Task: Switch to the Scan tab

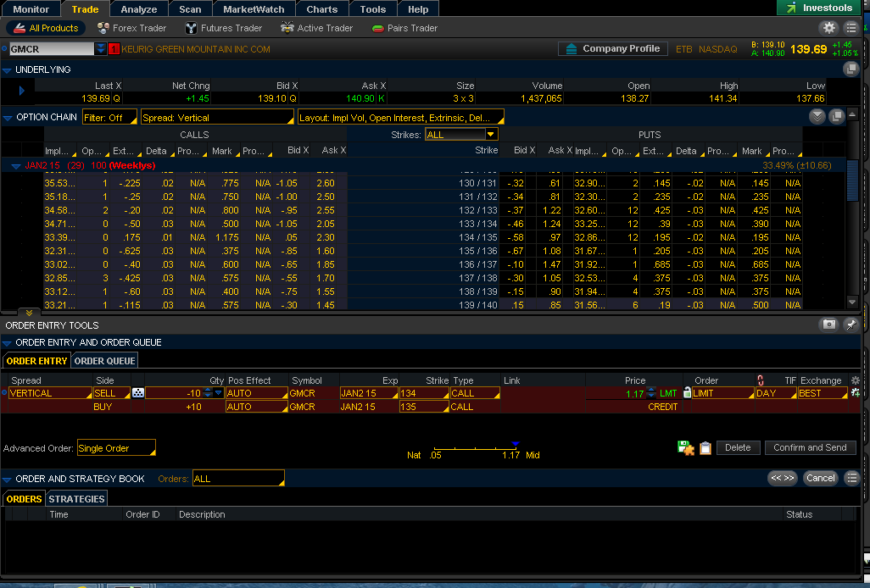Action: 190,8
